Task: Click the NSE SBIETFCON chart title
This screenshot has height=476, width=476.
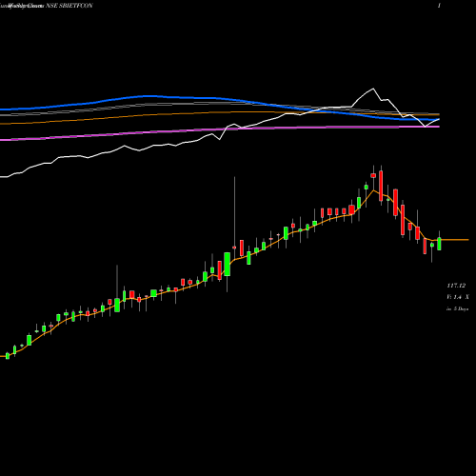Action: (x=69, y=6)
